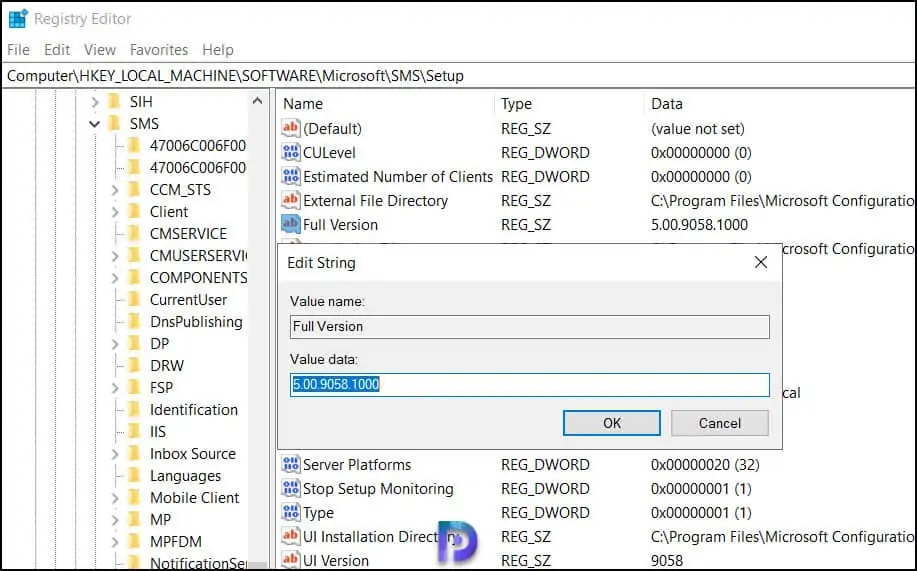
Task: Click the Identification folder icon
Action: (x=135, y=410)
